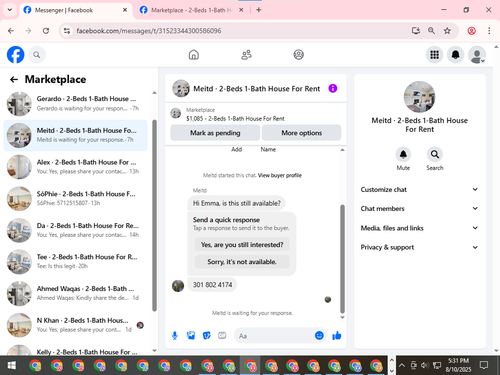Image resolution: width=500 pixels, height=375 pixels.
Task: Select the Meitd conversation in list
Action: (75, 135)
